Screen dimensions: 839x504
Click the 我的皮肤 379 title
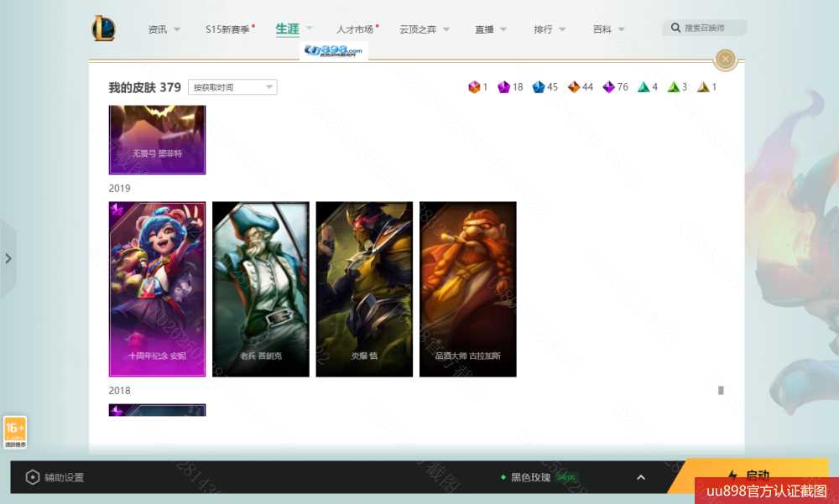tap(144, 87)
